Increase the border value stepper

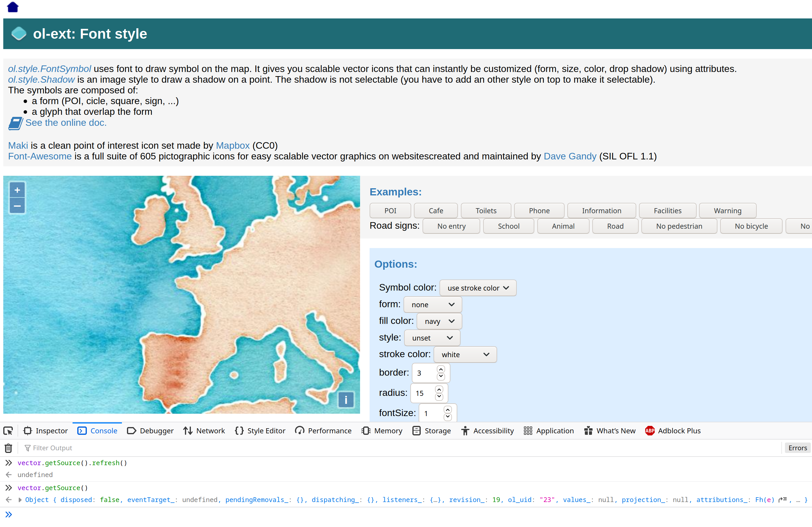click(x=441, y=369)
